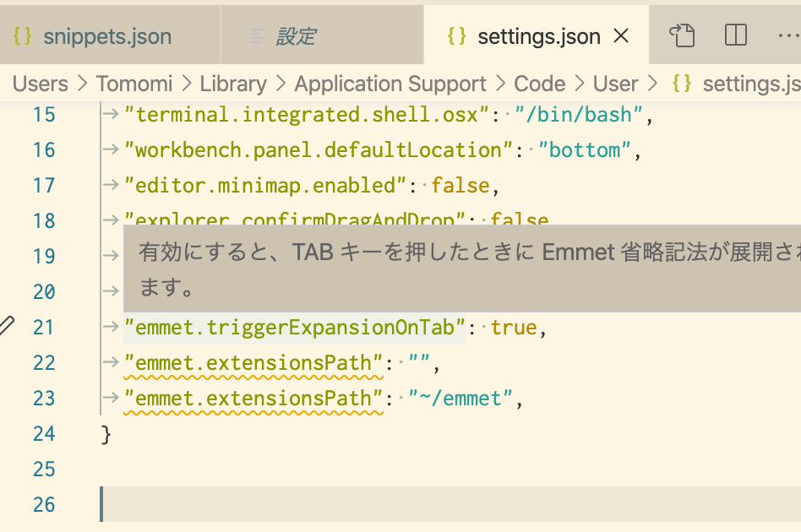The image size is (801, 532).
Task: Click the true value of emmet.triggerExpansionOnTab
Action: pos(514,327)
